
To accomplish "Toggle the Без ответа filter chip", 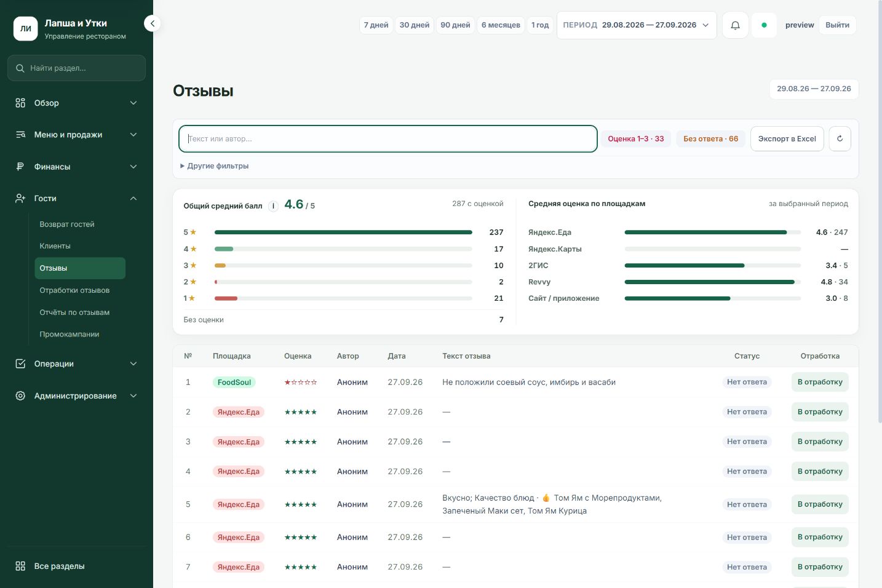I will click(x=710, y=138).
